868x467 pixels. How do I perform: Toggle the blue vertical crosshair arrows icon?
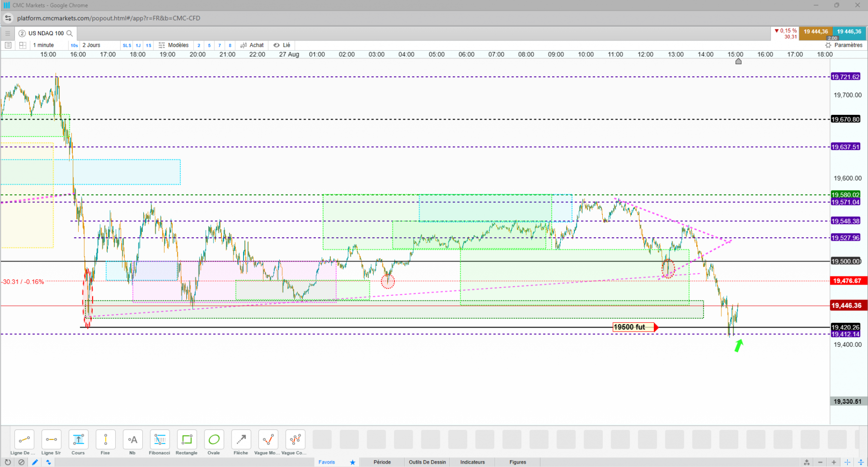(861, 462)
